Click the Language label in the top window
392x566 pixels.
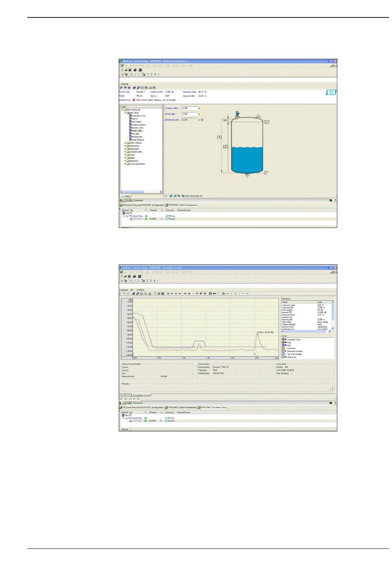point(124,84)
